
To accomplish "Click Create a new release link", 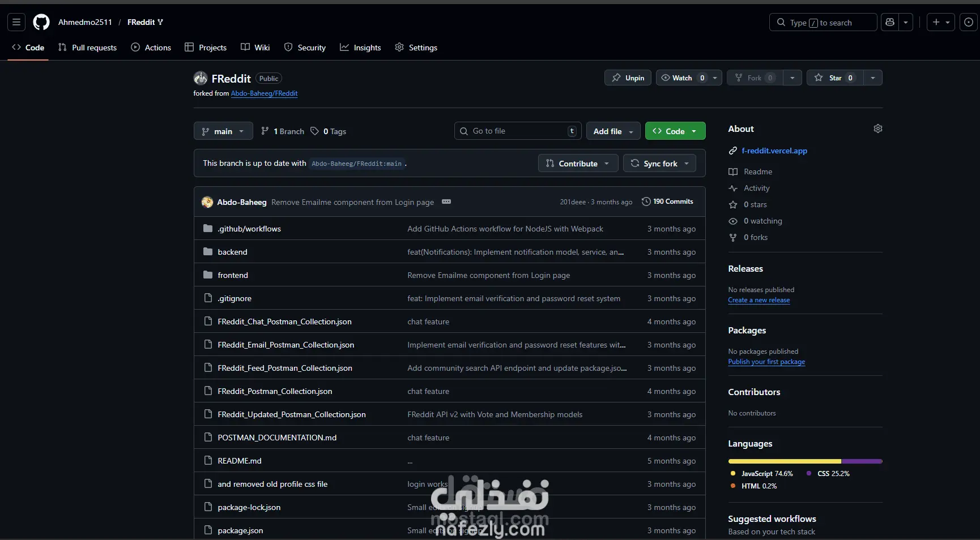I will click(x=759, y=300).
